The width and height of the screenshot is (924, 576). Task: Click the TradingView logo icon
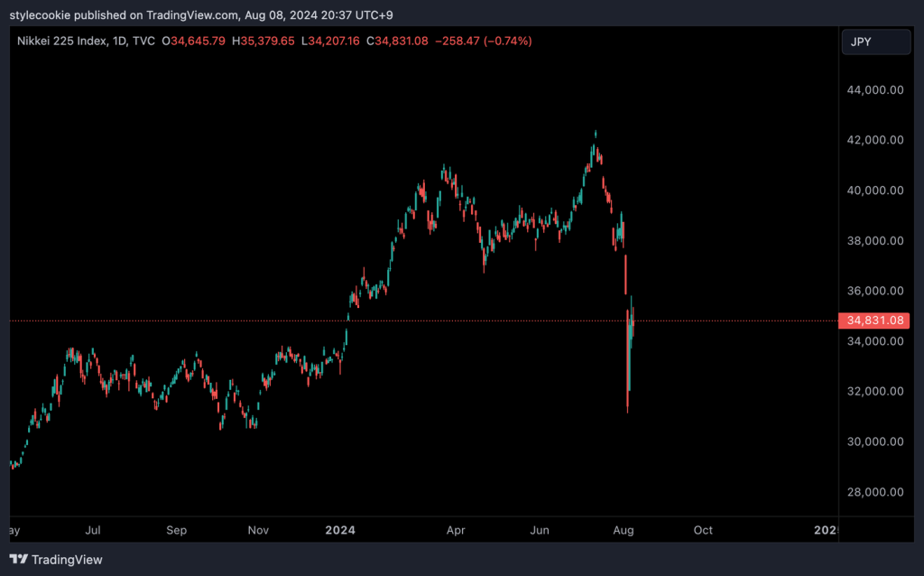pyautogui.click(x=18, y=560)
